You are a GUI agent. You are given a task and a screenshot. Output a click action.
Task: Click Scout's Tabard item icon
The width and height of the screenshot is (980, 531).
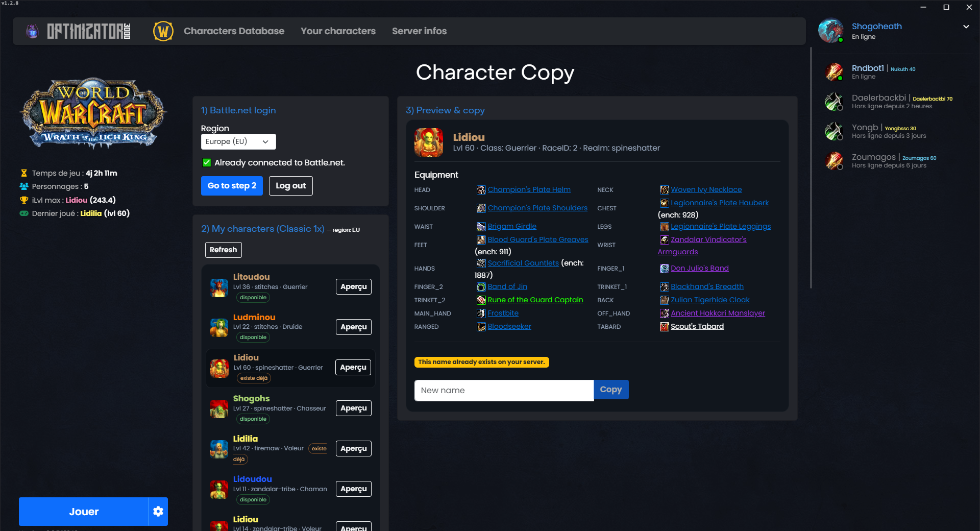click(x=664, y=327)
